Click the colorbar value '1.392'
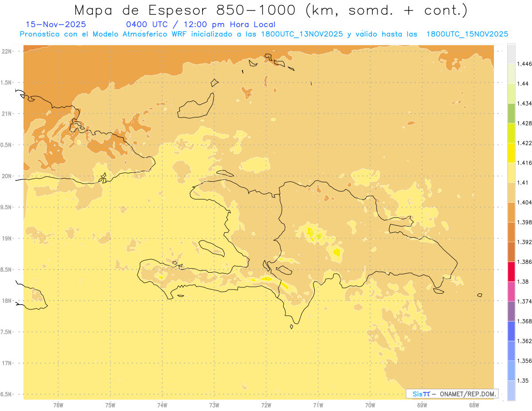 pyautogui.click(x=524, y=242)
